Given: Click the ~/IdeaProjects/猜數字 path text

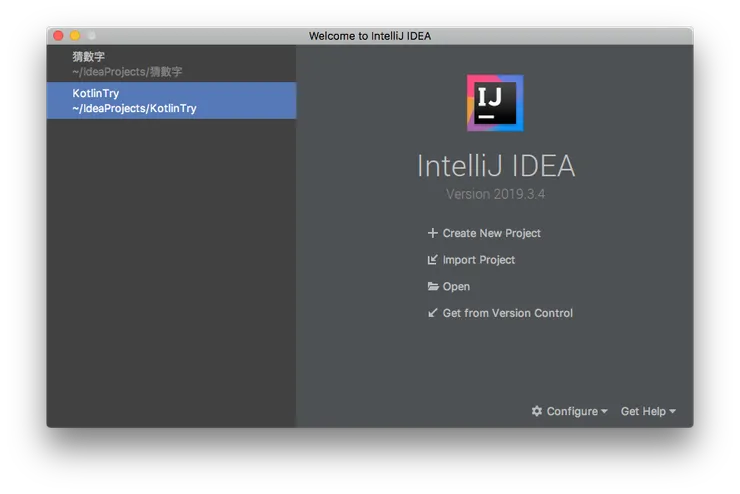Looking at the screenshot, I should pyautogui.click(x=127, y=72).
